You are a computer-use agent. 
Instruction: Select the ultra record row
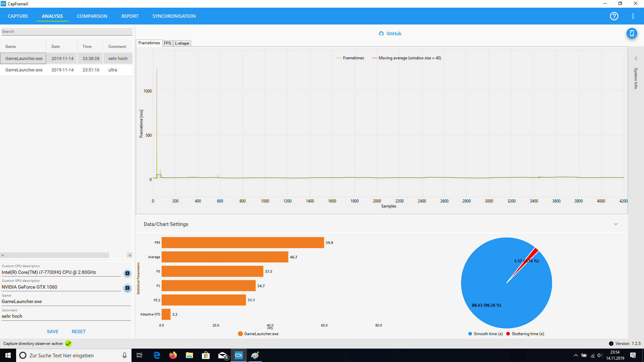pos(66,70)
